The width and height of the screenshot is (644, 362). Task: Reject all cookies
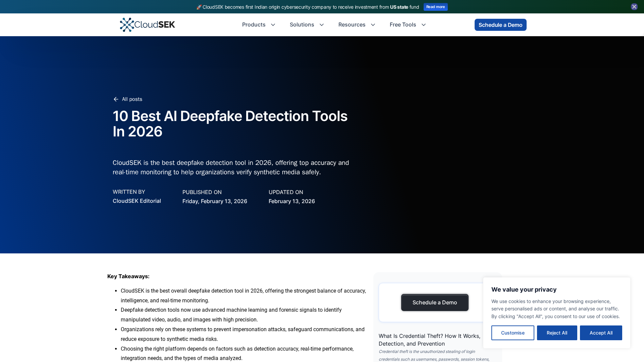coord(557,333)
